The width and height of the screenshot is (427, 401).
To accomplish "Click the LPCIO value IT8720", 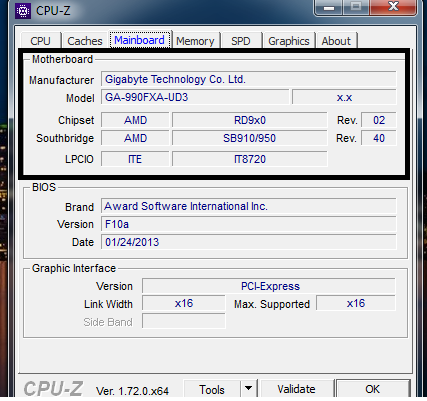I will [250, 159].
